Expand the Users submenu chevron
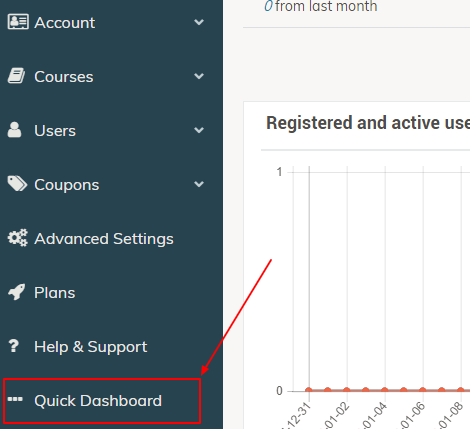Screen dimensions: 470x429 [x=199, y=130]
